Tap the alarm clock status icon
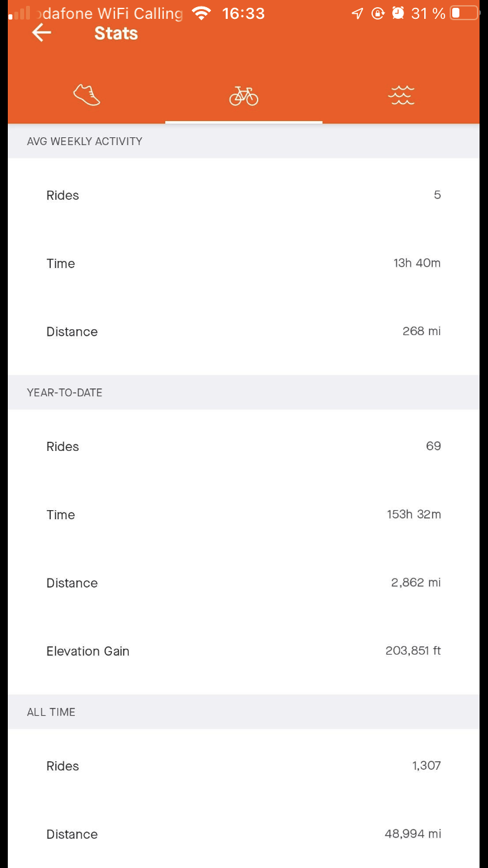Image resolution: width=488 pixels, height=868 pixels. click(398, 13)
